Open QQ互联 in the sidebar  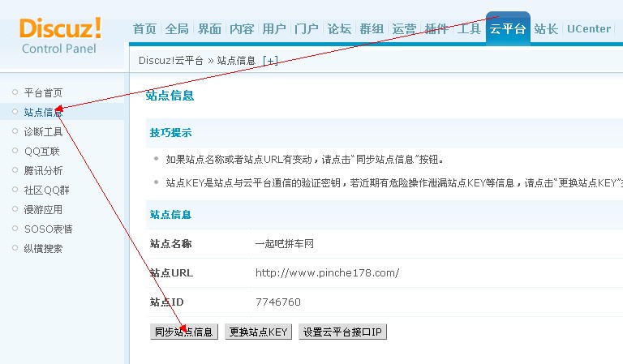pyautogui.click(x=41, y=152)
